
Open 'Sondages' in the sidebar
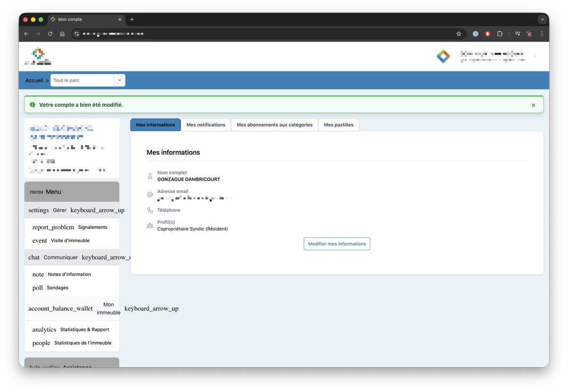(58, 287)
